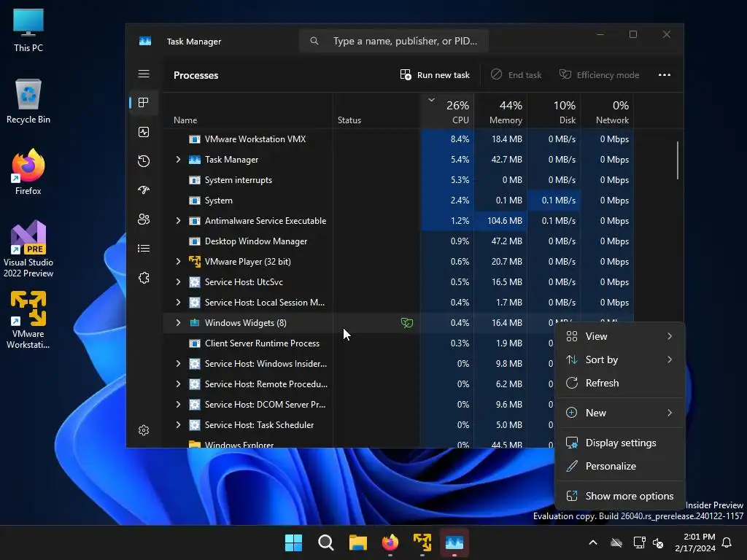Open Startup apps sidebar icon
The width and height of the screenshot is (747, 560).
coord(144,190)
